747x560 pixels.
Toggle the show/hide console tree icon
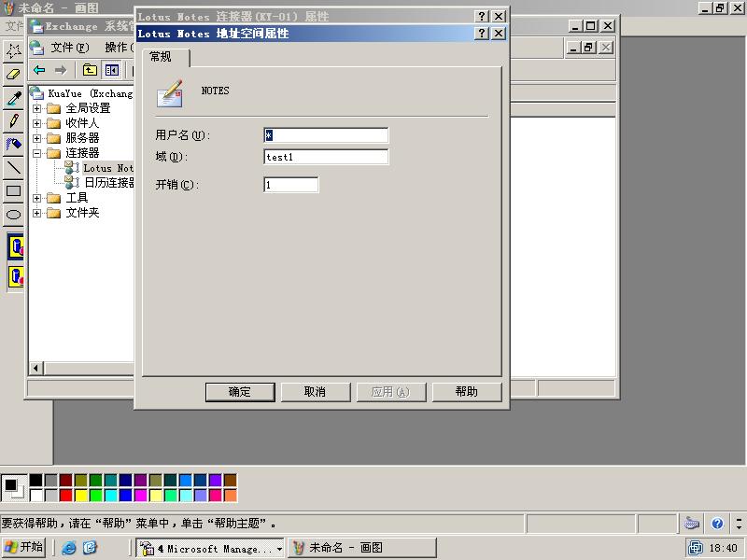(x=112, y=71)
